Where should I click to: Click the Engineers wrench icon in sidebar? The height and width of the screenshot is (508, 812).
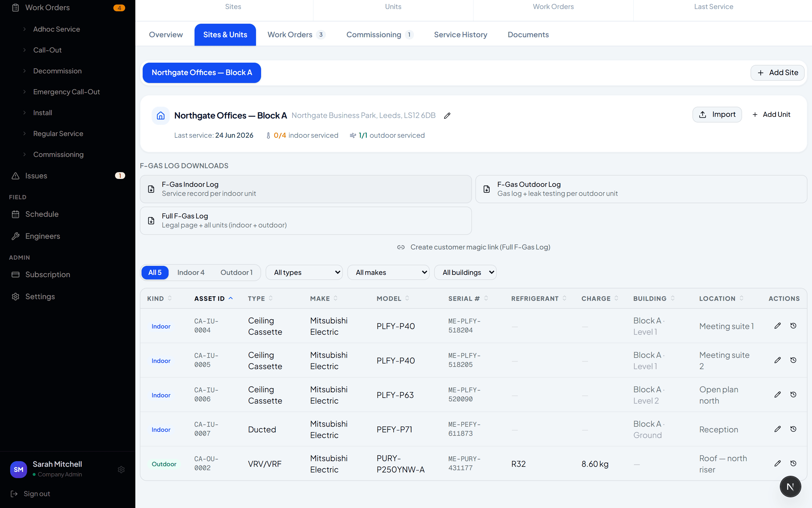[16, 236]
